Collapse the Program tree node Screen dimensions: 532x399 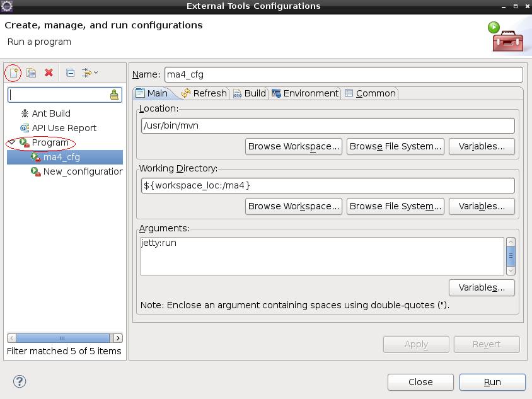coord(12,142)
